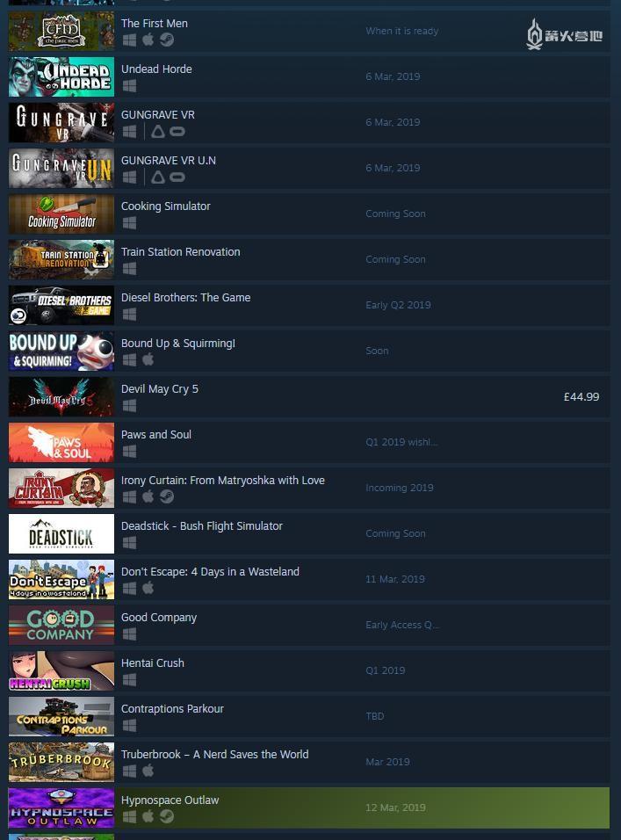Click the SteamOS icon under Irony Curtain
The height and width of the screenshot is (840, 621).
point(167,496)
